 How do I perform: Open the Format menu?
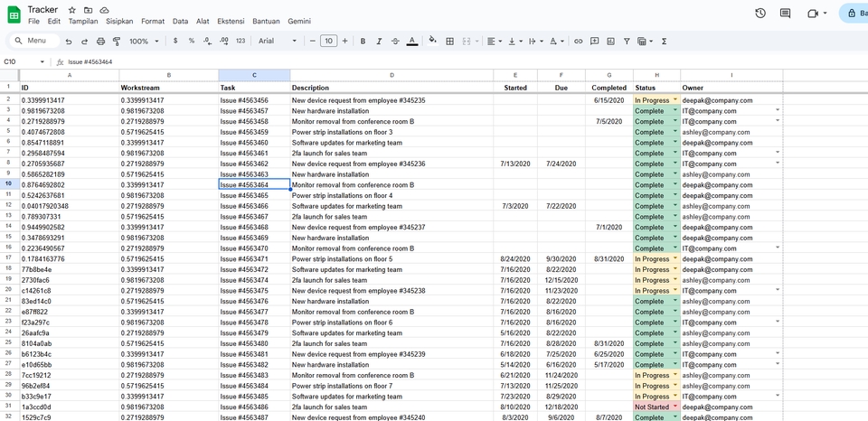click(x=153, y=20)
